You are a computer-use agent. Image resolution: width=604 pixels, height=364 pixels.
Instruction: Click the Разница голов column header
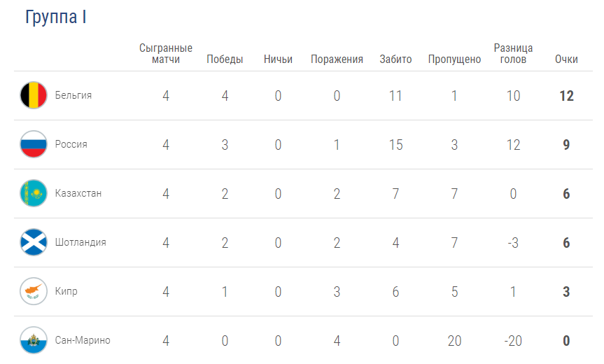coord(513,53)
